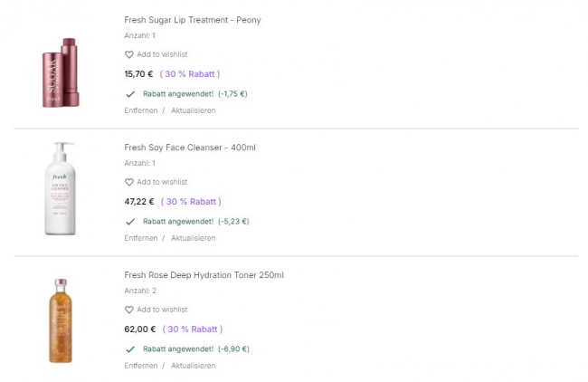
Task: Update the Peony lip treatment via Aktualisieren
Action: tap(194, 110)
